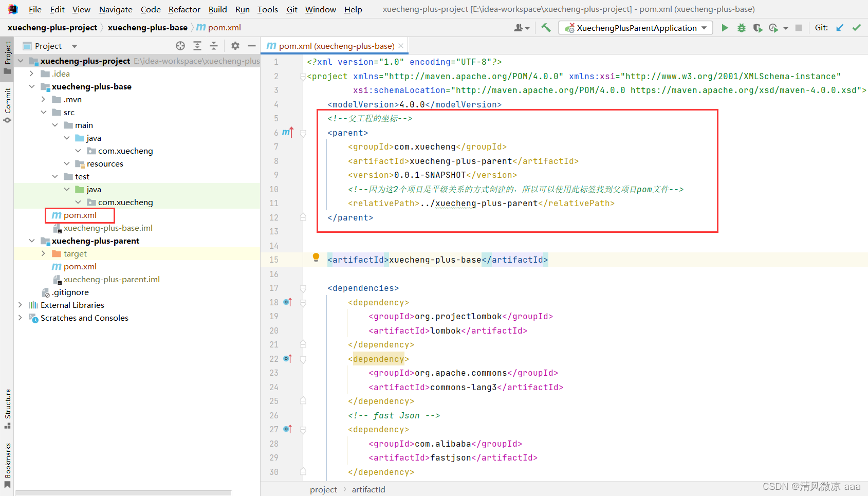Screen dimensions: 868x496
Task: Fold the parent tag at line 6
Action: 303,133
